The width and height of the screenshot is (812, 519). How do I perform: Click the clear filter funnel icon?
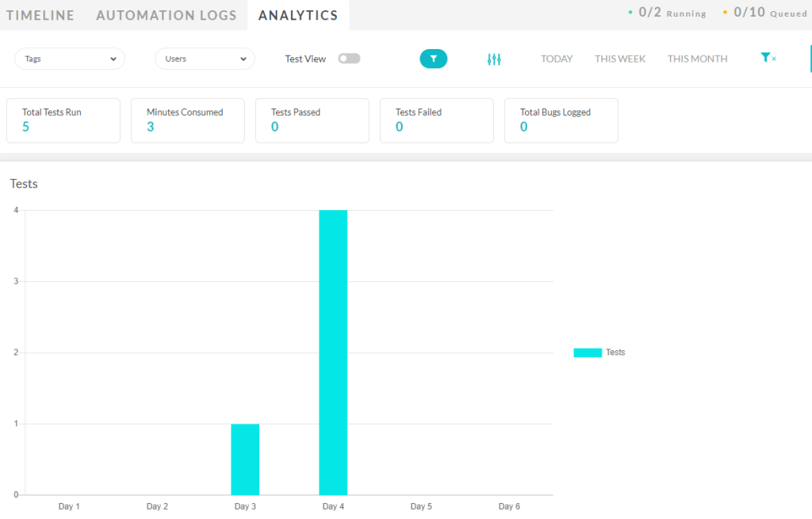767,58
